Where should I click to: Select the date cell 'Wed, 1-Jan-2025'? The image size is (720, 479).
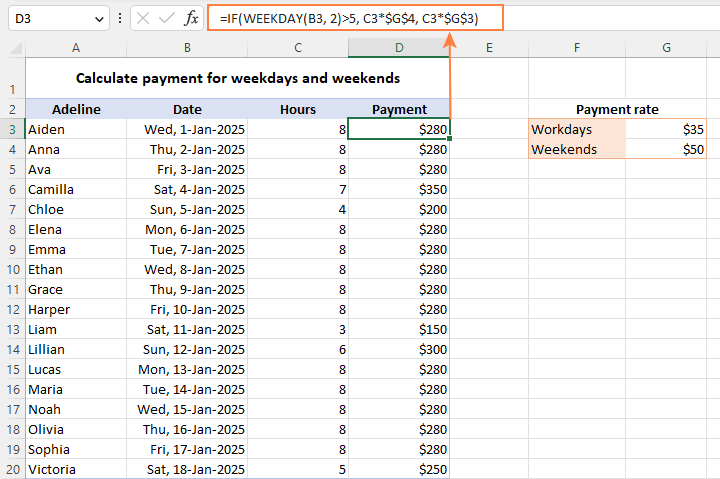(187, 130)
